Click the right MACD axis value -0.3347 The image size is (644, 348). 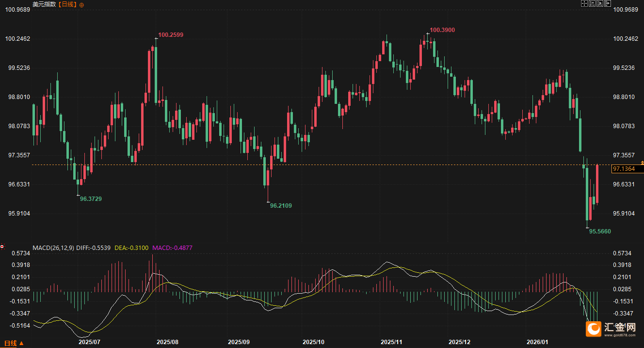(x=623, y=314)
